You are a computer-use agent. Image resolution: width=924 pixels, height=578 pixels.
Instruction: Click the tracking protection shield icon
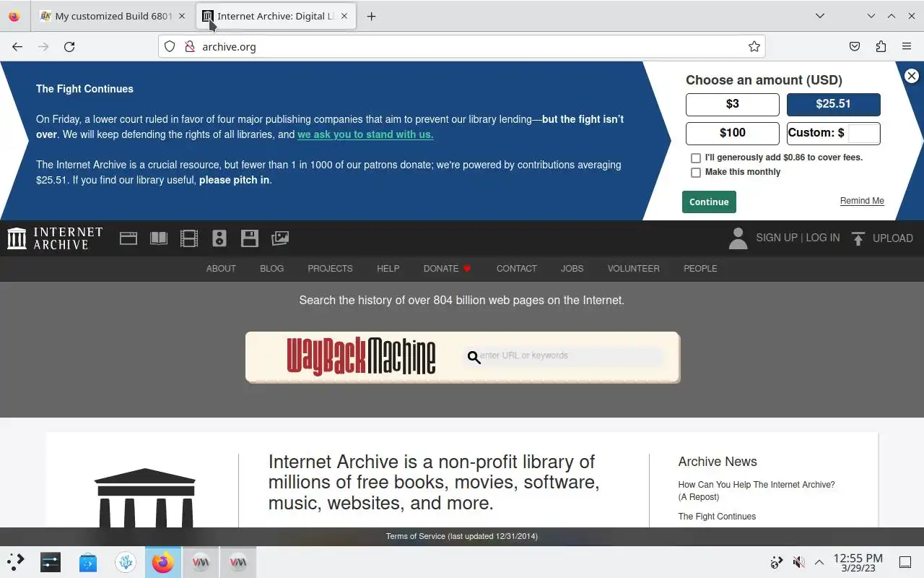coord(170,46)
